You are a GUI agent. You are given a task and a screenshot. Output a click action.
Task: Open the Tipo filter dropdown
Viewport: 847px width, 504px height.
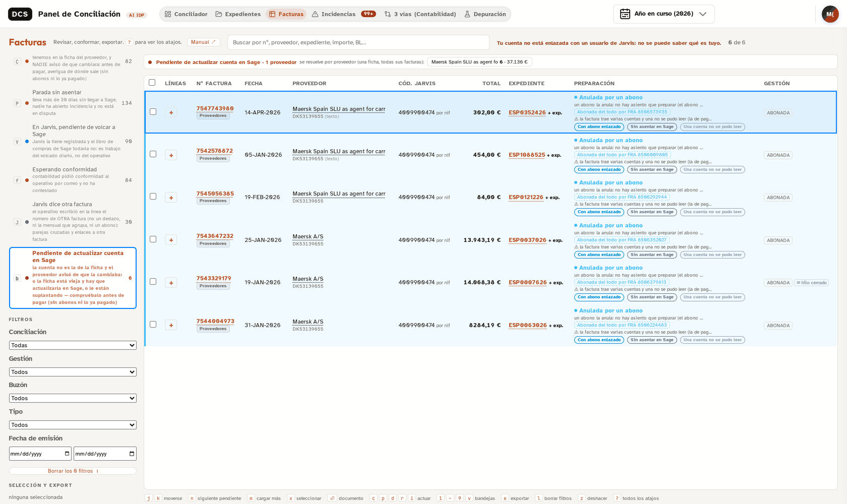click(73, 425)
